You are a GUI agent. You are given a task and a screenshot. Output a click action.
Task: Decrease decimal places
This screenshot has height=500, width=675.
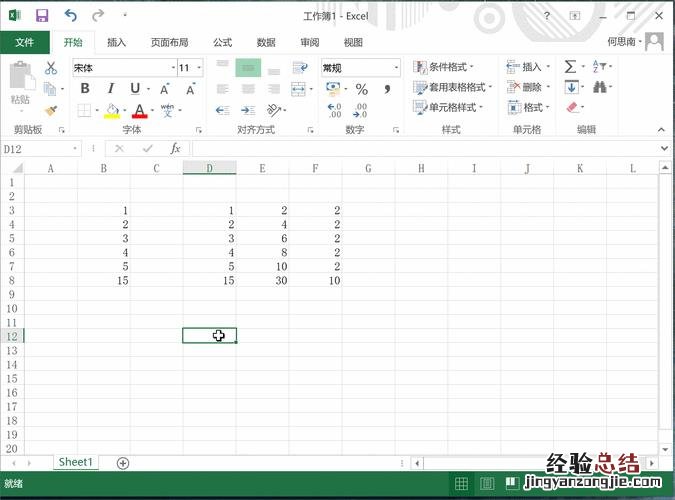[x=360, y=111]
